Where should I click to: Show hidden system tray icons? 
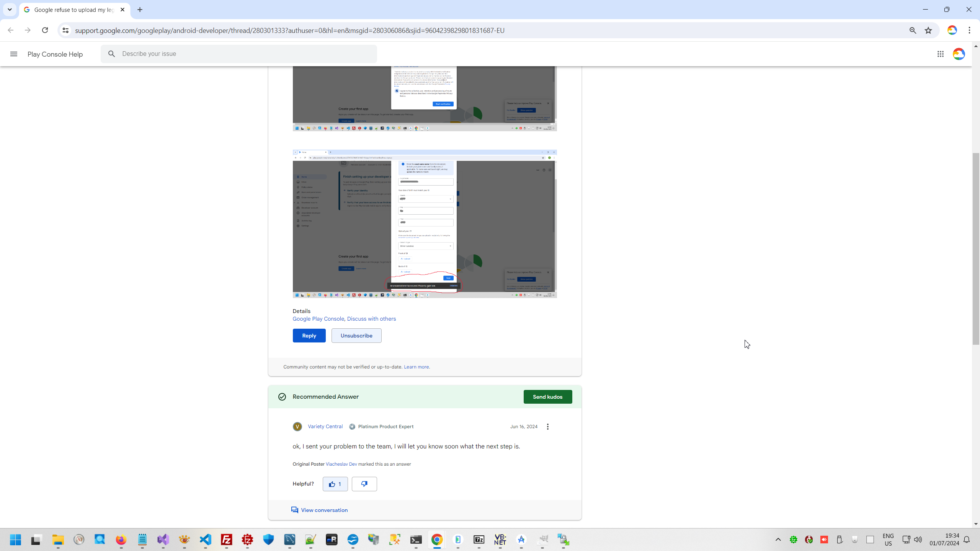click(778, 540)
